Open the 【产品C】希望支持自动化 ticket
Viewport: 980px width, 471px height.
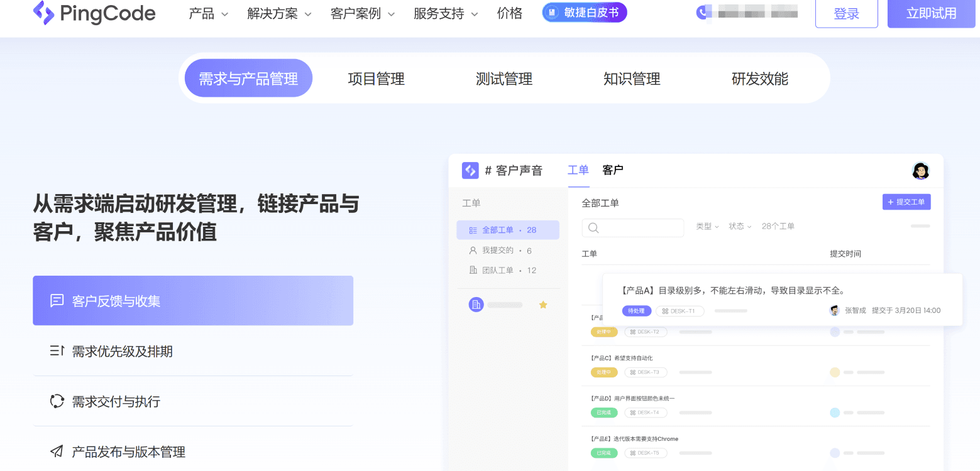(x=622, y=358)
